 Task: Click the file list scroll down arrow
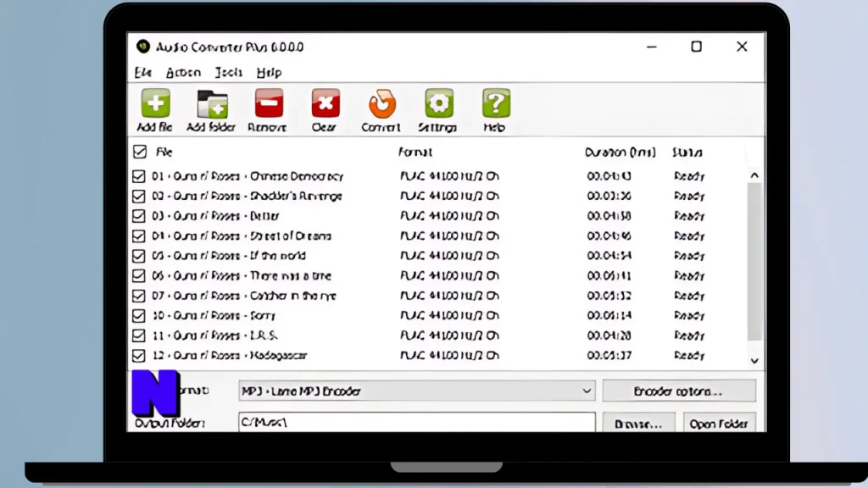click(x=754, y=361)
